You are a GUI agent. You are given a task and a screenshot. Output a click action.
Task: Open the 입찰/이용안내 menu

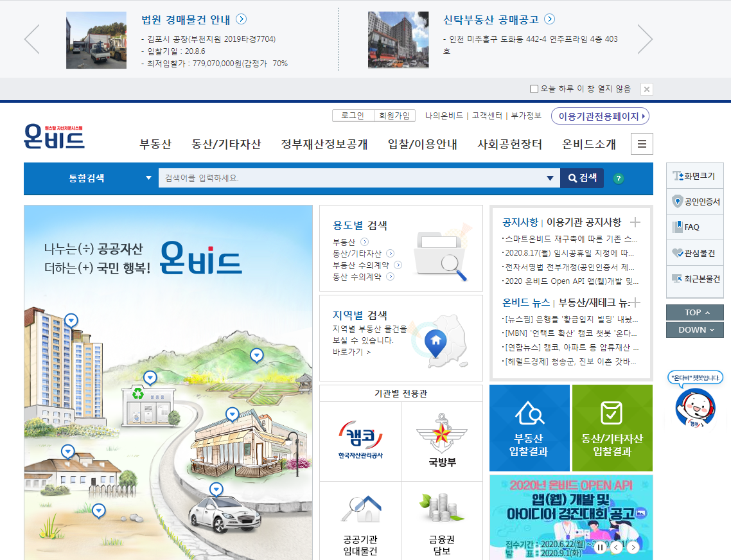pyautogui.click(x=423, y=144)
